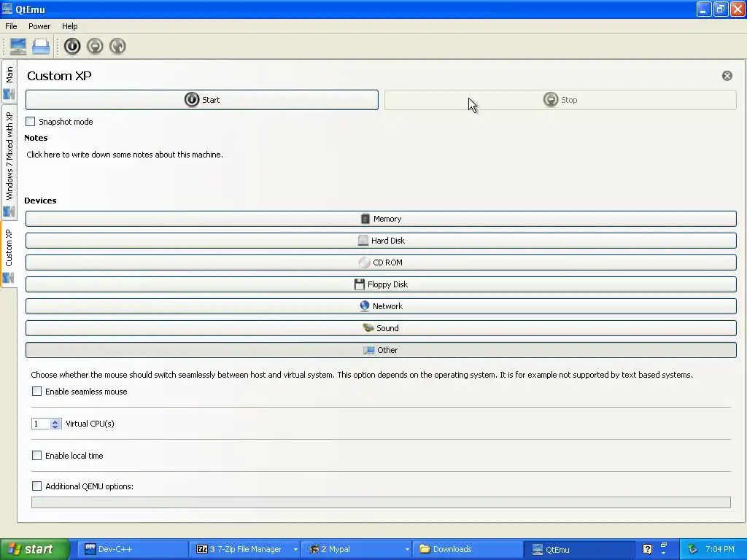Switch to the Main side tab
The width and height of the screenshot is (747, 560).
(9, 82)
